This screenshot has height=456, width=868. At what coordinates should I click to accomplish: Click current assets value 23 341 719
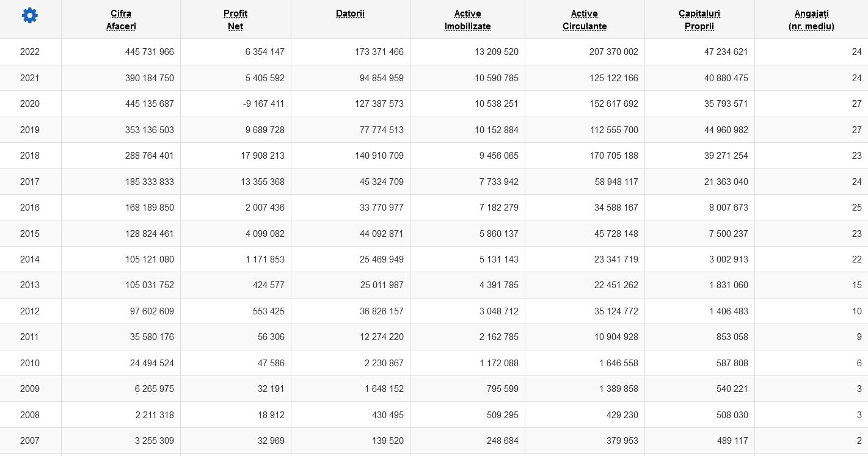click(616, 259)
